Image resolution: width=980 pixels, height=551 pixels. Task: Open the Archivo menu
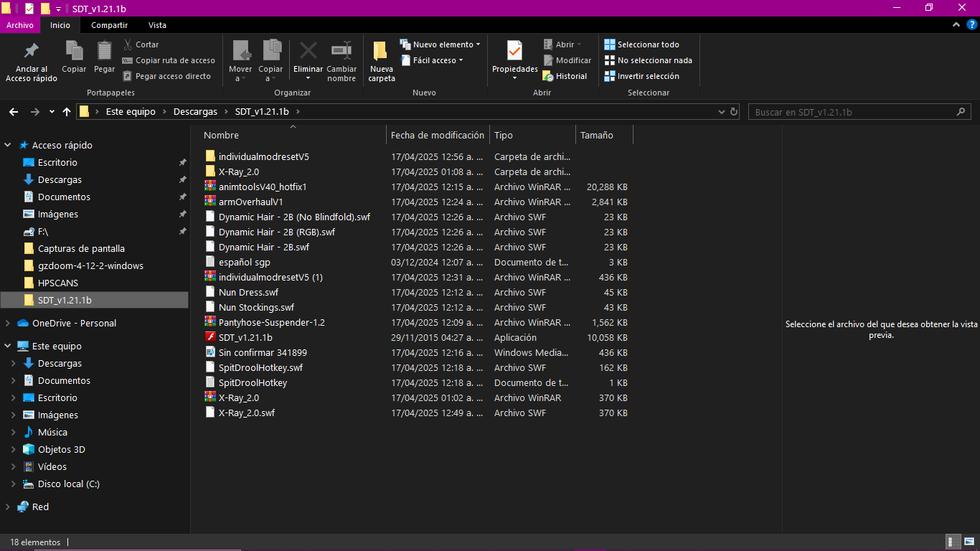point(20,25)
